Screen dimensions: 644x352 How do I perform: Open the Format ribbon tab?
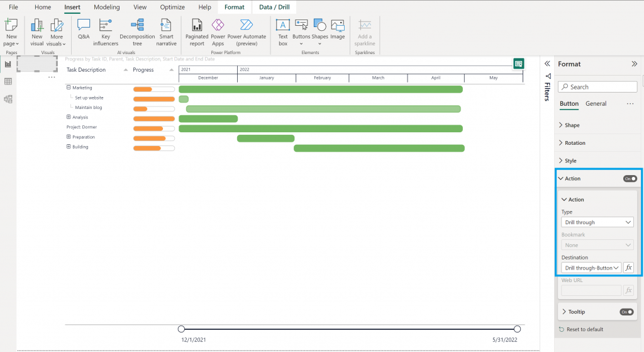tap(234, 7)
